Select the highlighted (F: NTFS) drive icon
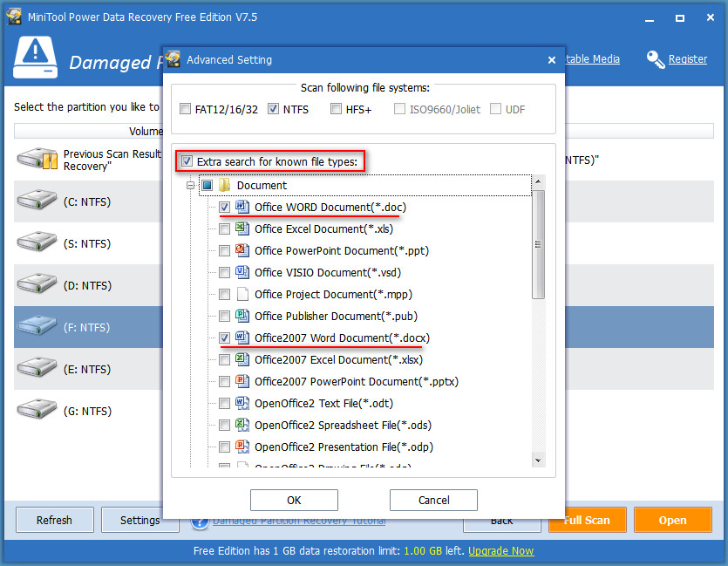728x566 pixels. click(x=37, y=325)
